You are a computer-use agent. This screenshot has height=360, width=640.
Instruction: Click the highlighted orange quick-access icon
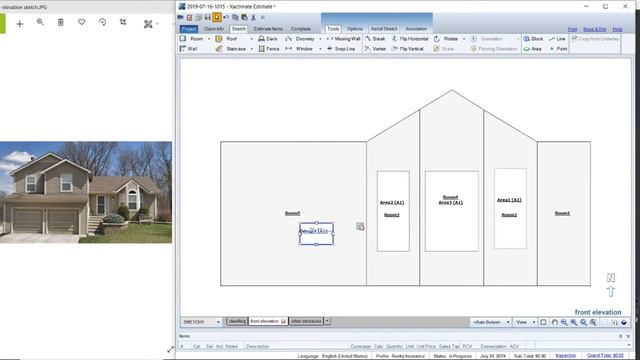pos(217,17)
